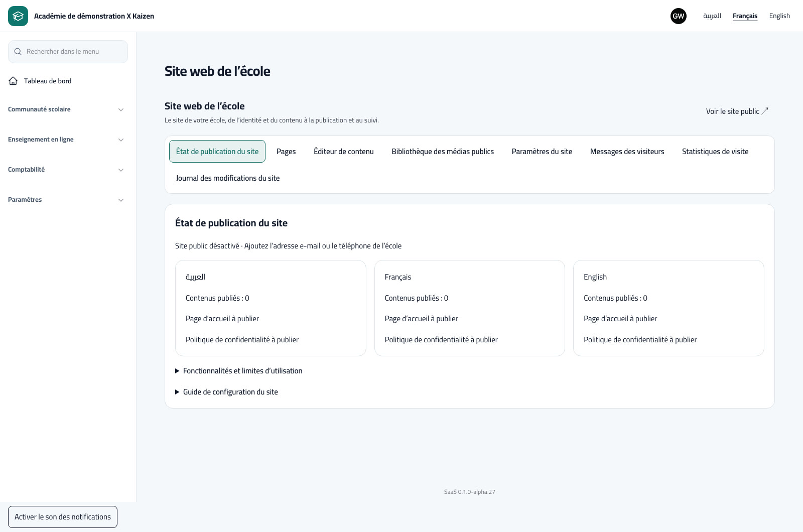Image resolution: width=803 pixels, height=532 pixels.
Task: Click the arrow icon beside Voir le site public
Action: click(x=765, y=111)
